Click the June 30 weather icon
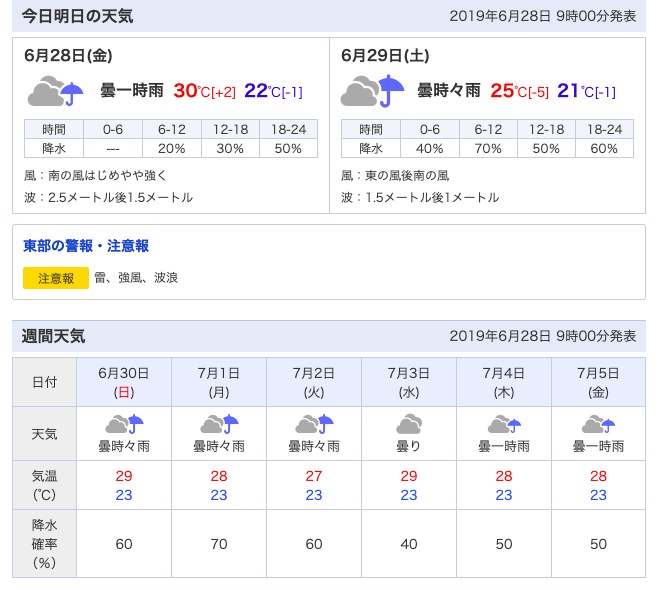 coord(124,424)
